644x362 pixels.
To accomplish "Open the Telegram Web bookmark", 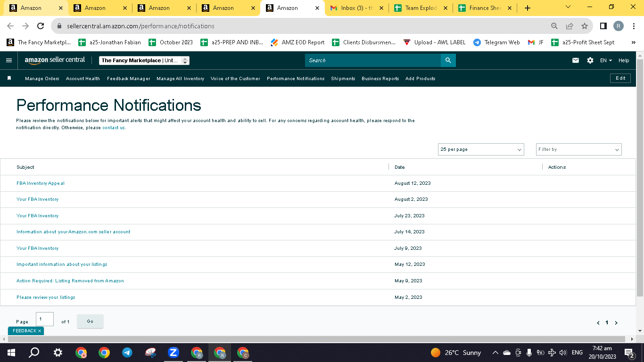I will (x=496, y=42).
